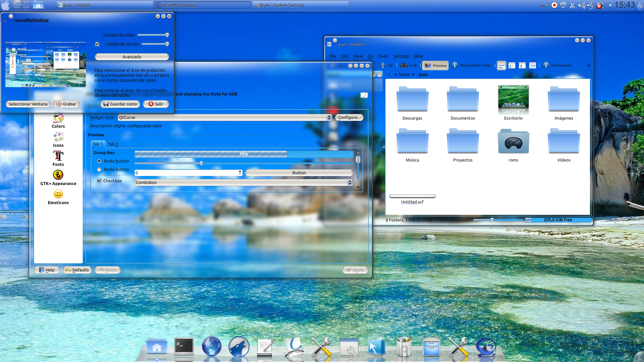This screenshot has width=644, height=362.
Task: Click the spinbox stepper arrows
Action: [240, 173]
